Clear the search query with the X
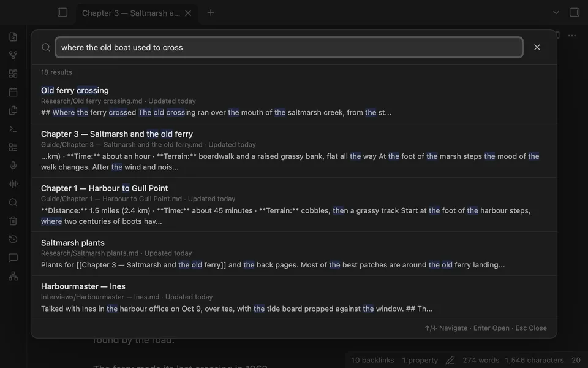 click(537, 47)
